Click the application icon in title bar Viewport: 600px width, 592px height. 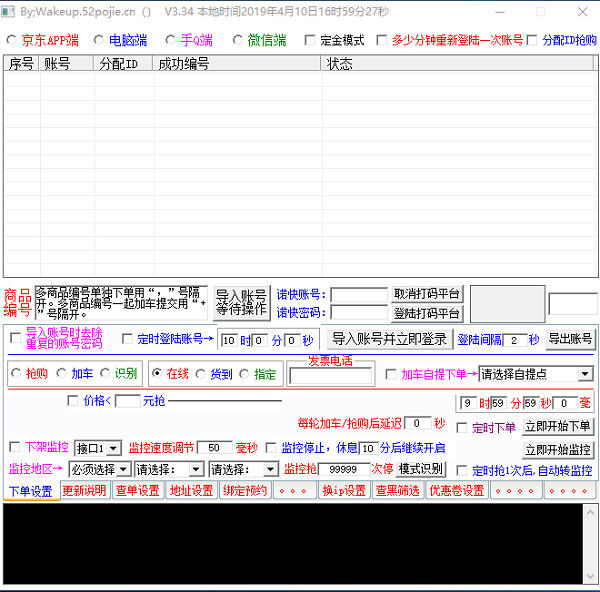tap(10, 12)
